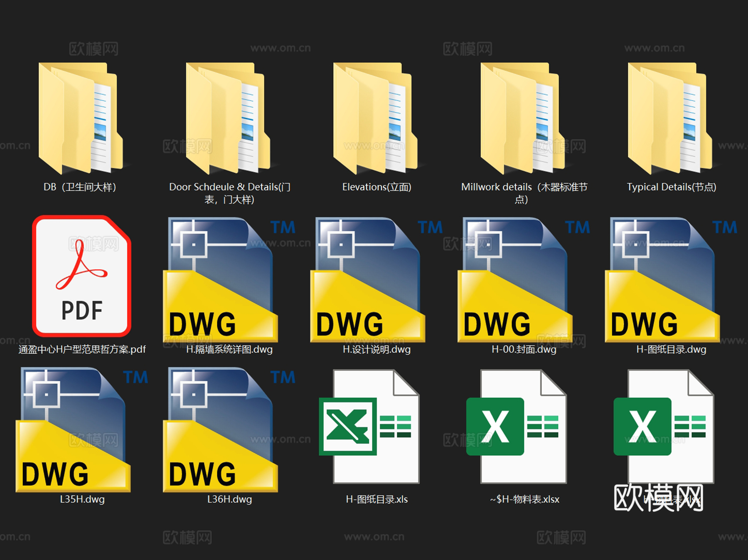Viewport: 748px width, 560px height.
Task: Select the DWG icon for H-00.封面
Action: pos(515,280)
